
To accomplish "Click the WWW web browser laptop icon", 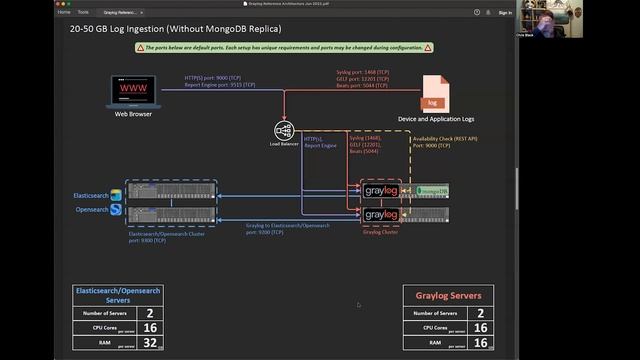I will pyautogui.click(x=133, y=91).
